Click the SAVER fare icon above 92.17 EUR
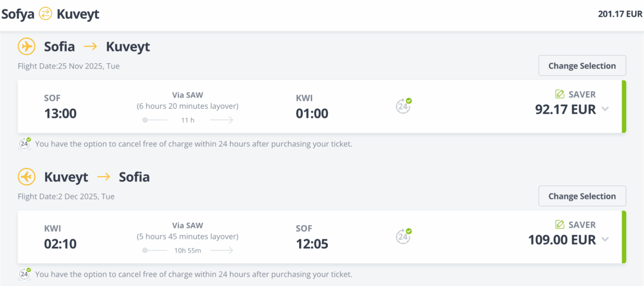644x286 pixels. pos(560,94)
